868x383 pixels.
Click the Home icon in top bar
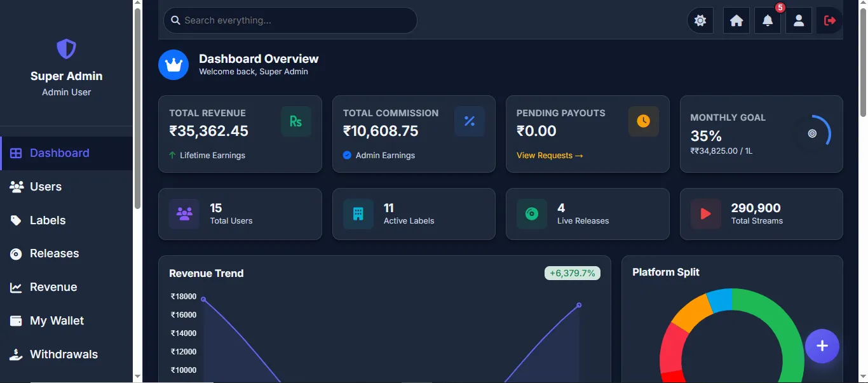(x=736, y=20)
